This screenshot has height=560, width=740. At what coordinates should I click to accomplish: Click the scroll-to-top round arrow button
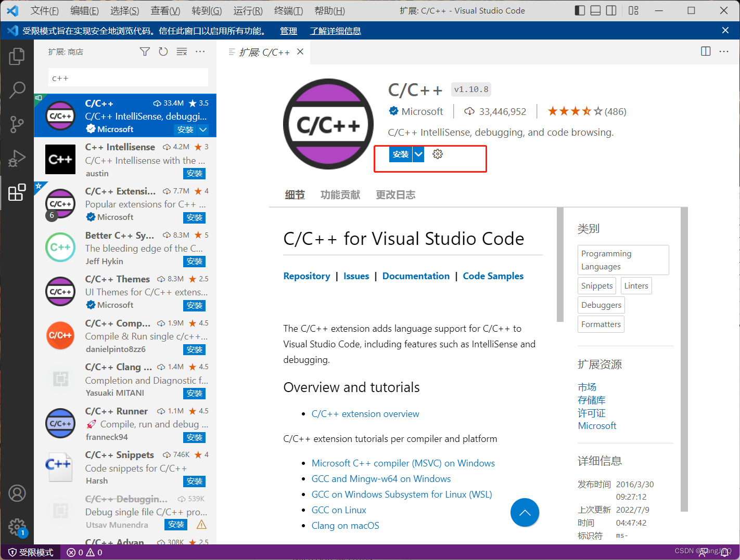pyautogui.click(x=525, y=513)
